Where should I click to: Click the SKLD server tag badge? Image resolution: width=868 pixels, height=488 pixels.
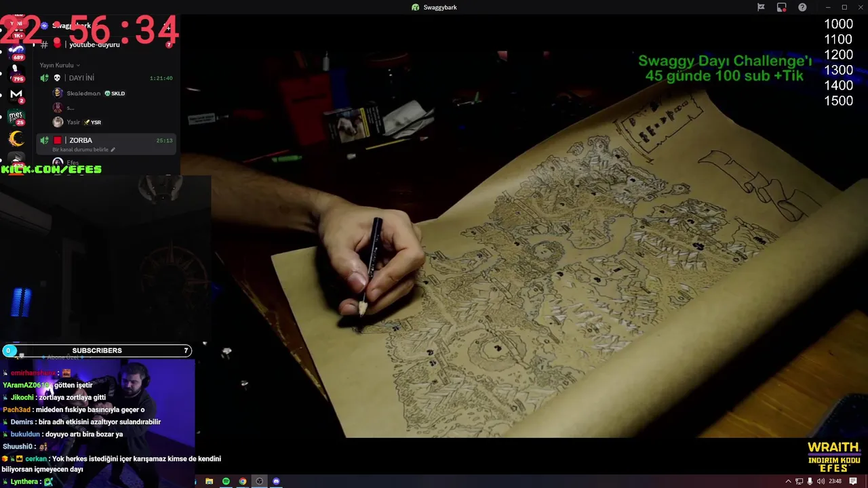[115, 94]
